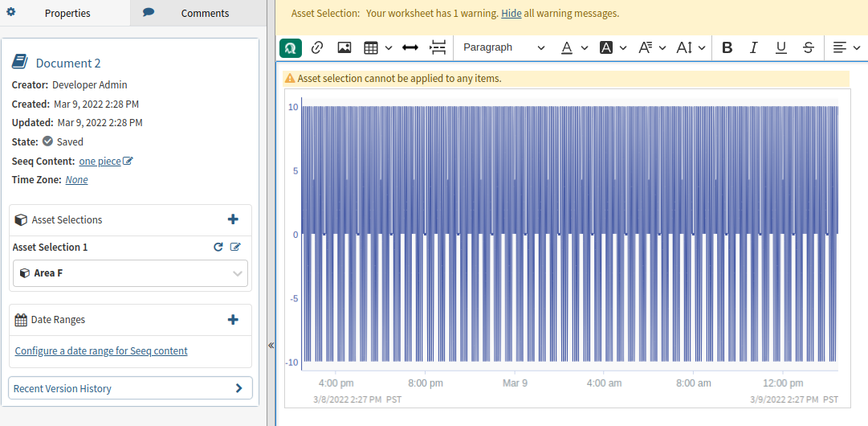Edit Asset Selection 1
Screen dimensions: 868x426
tap(235, 247)
